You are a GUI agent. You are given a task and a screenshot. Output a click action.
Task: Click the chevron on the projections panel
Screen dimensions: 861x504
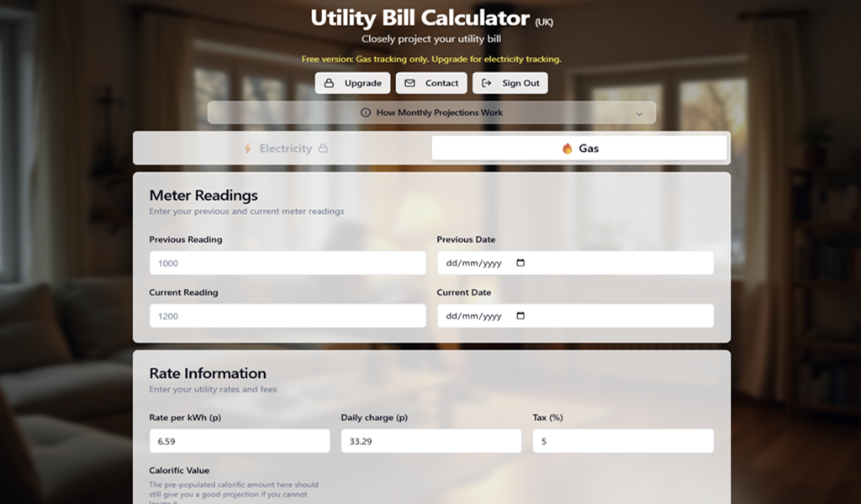coord(639,112)
